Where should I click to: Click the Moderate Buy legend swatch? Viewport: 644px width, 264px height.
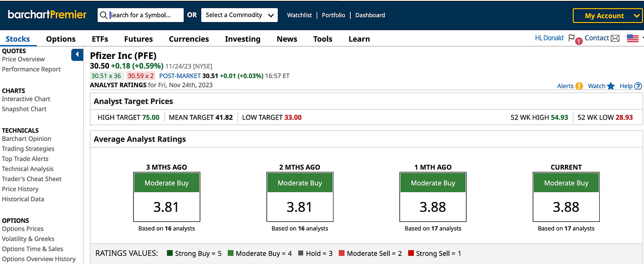[x=230, y=253]
